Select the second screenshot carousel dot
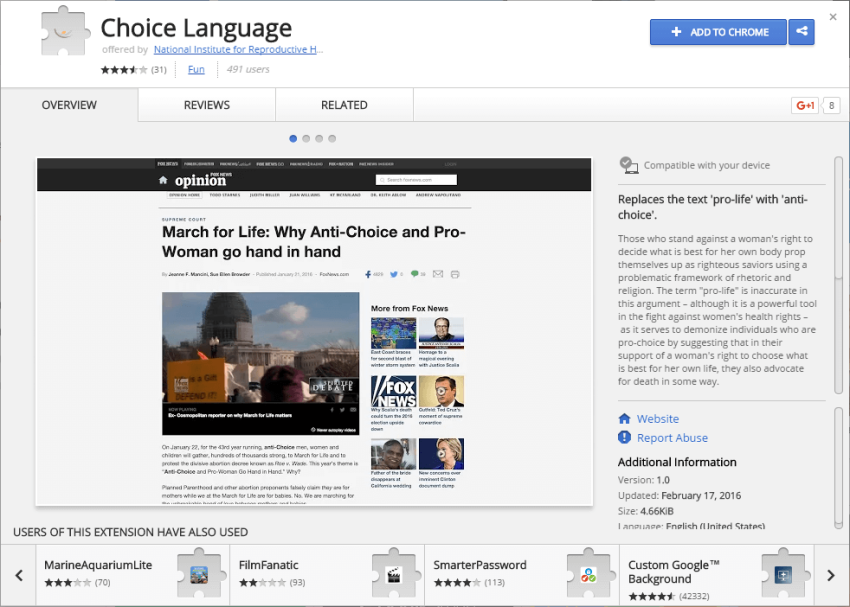850x607 pixels. [x=306, y=138]
